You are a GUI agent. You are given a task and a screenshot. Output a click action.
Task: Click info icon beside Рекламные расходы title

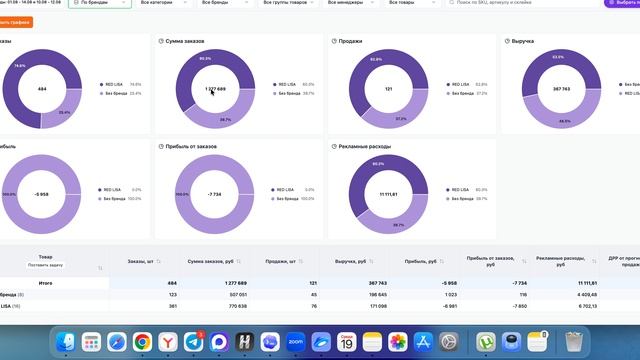334,147
